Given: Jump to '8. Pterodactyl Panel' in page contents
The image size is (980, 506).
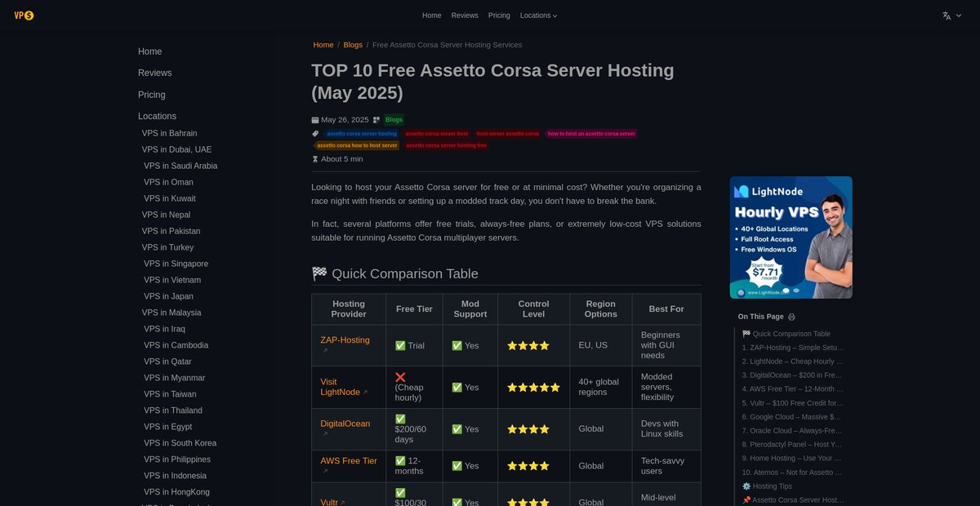Looking at the screenshot, I should 793,445.
